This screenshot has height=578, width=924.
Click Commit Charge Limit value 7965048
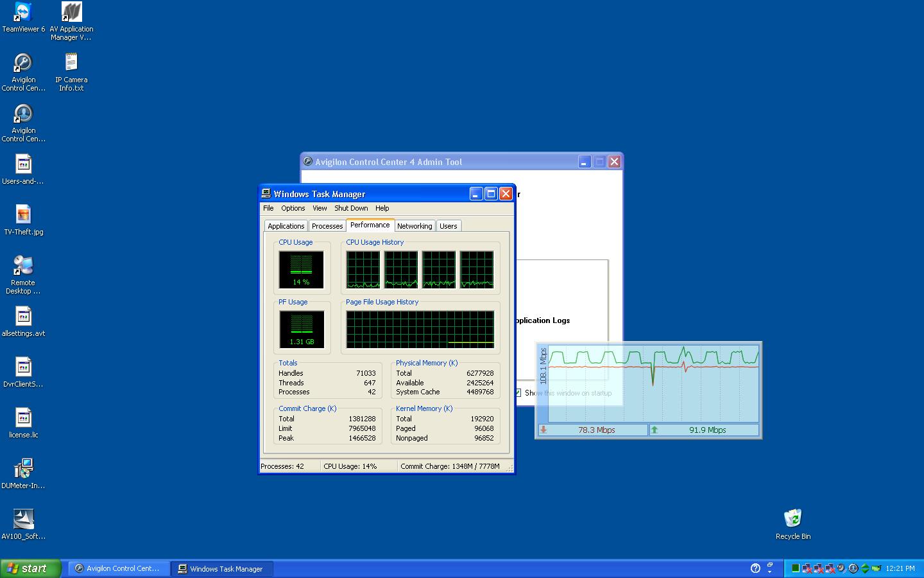pos(362,428)
